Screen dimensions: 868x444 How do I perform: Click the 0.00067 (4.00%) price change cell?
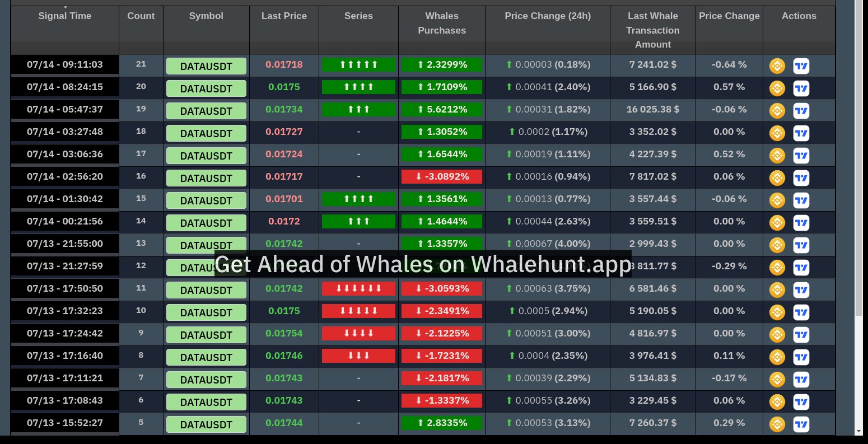548,244
